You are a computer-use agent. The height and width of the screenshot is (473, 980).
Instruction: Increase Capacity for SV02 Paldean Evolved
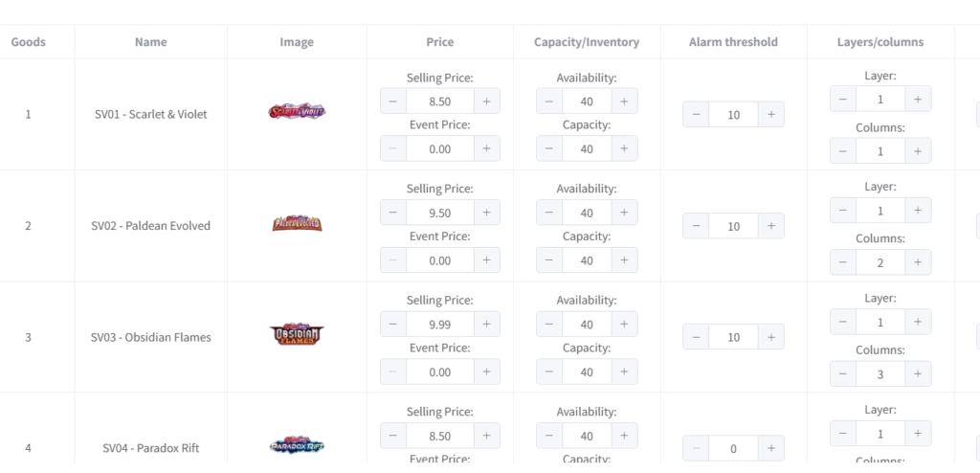tap(624, 260)
